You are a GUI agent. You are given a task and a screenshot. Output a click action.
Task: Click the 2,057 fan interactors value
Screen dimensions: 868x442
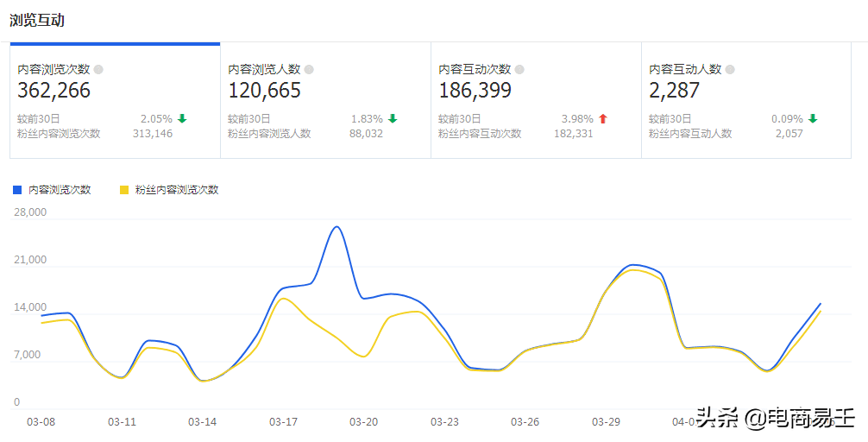click(789, 134)
